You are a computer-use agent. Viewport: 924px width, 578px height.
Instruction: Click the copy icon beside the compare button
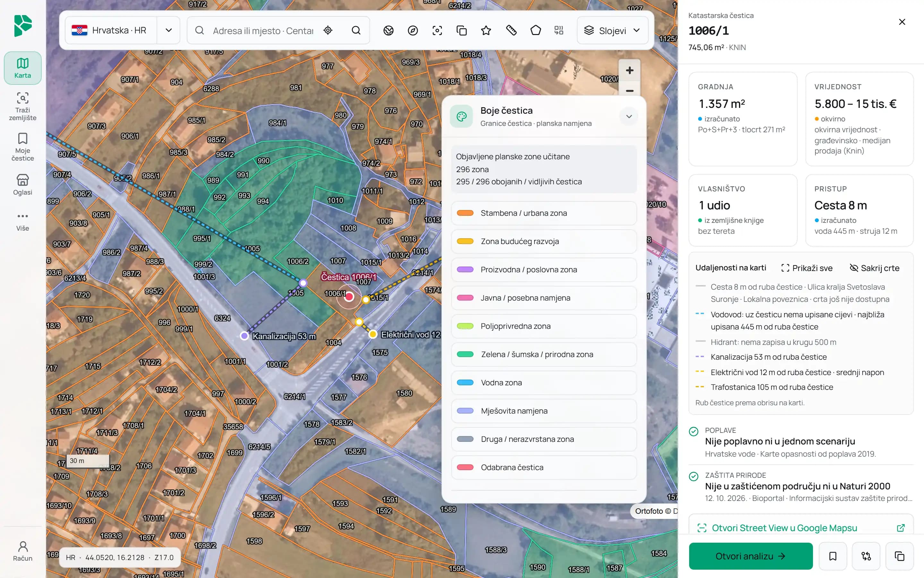pyautogui.click(x=900, y=556)
